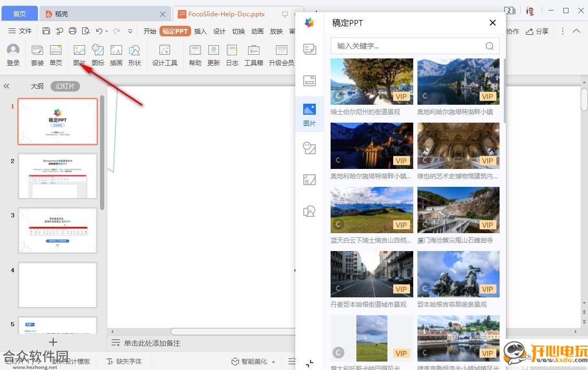This screenshot has width=588, height=370.
Task: Open the 文件 file menu
Action: 20,31
